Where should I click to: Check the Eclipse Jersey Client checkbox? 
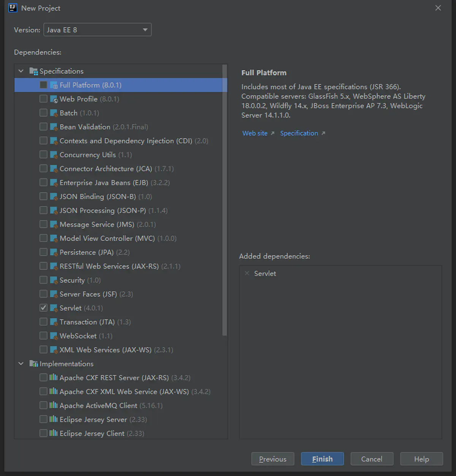[43, 433]
